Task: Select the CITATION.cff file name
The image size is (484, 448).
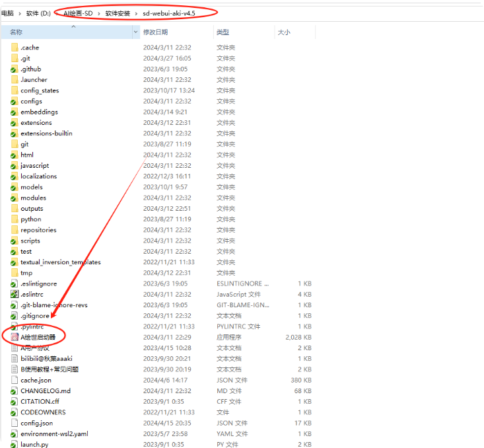Action: pos(40,402)
